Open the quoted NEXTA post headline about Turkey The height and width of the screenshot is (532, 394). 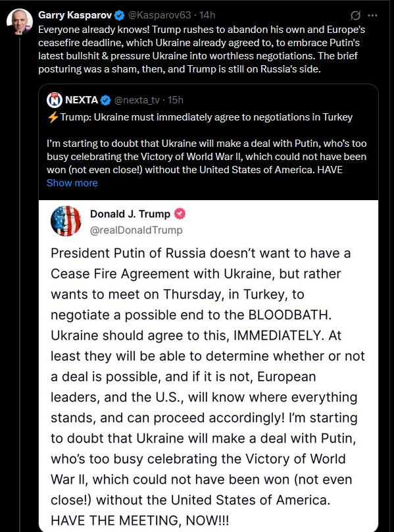tap(206, 117)
